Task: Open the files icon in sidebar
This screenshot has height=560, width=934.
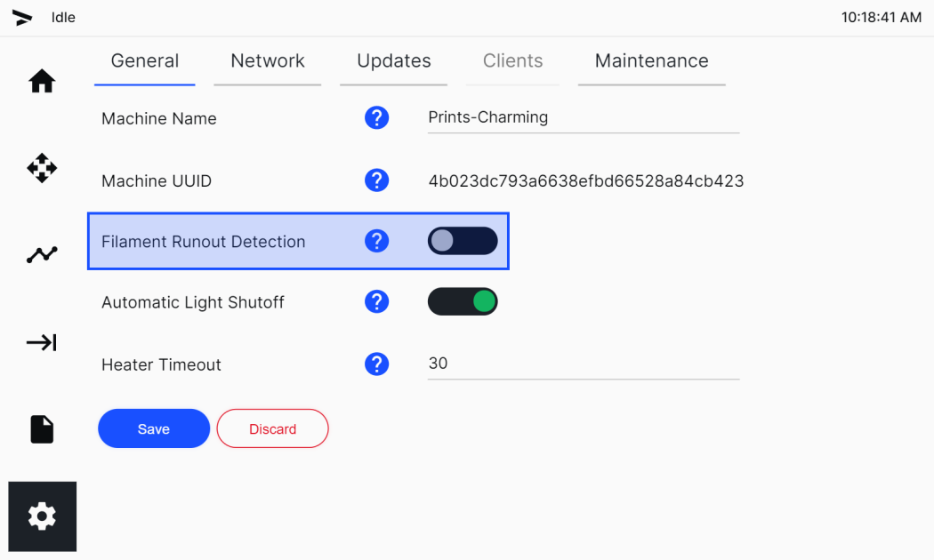Action: 42,429
